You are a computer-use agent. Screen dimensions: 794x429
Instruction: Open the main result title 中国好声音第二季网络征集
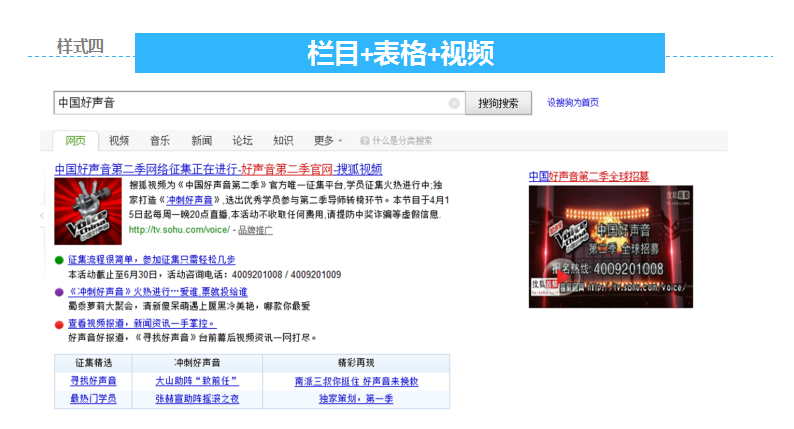[x=218, y=169]
